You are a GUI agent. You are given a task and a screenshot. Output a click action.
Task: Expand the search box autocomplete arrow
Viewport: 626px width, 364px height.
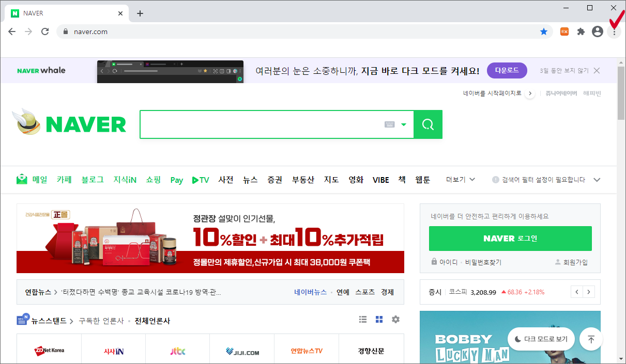click(404, 124)
